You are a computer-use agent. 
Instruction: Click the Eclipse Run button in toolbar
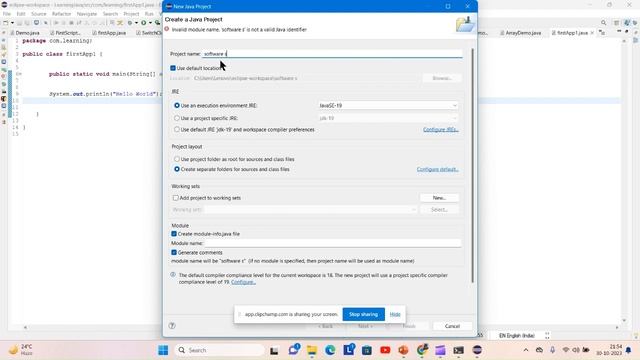pos(144,23)
